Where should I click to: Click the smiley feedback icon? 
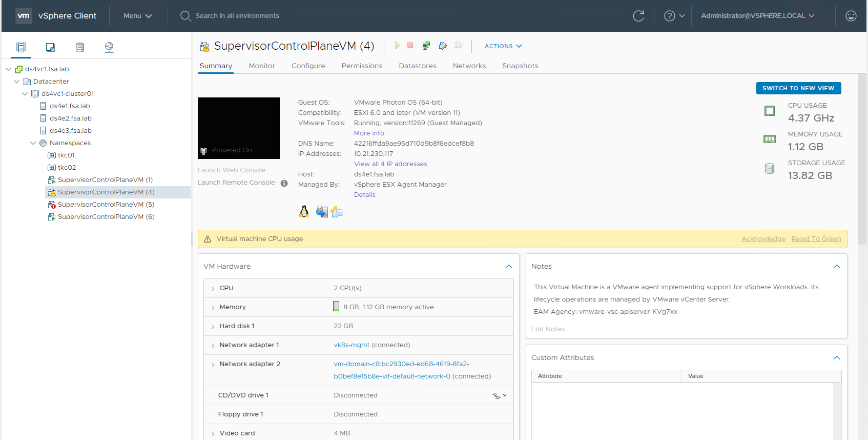851,16
